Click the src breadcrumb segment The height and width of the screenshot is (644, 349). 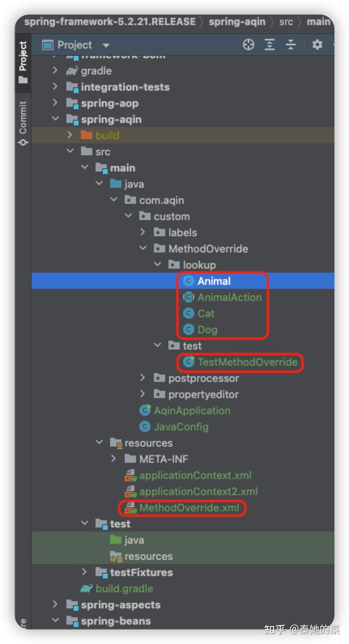(286, 22)
